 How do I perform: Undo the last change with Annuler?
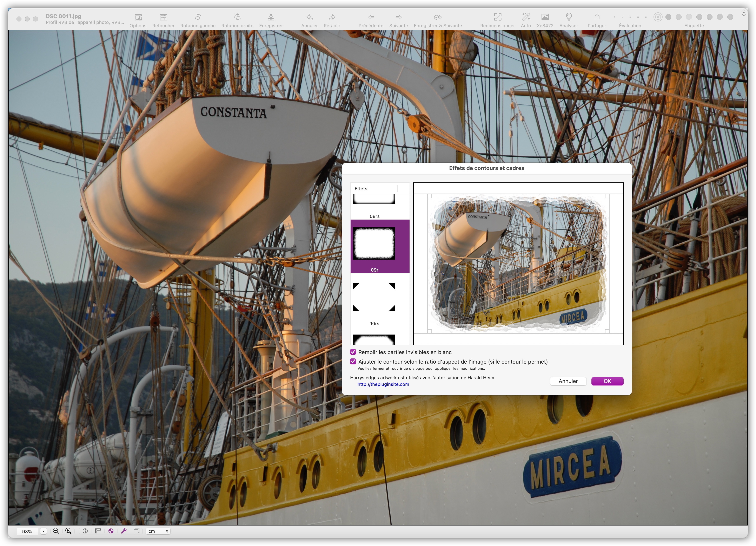pyautogui.click(x=309, y=20)
